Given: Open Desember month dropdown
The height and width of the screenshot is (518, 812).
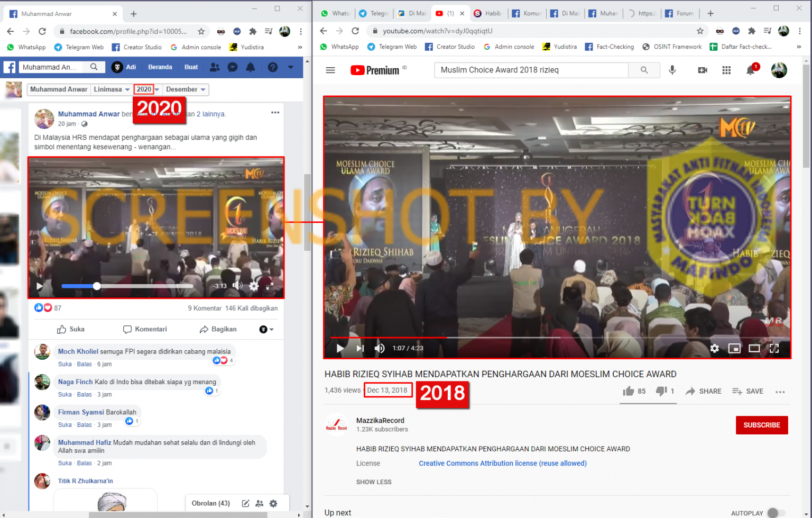Looking at the screenshot, I should pos(186,89).
